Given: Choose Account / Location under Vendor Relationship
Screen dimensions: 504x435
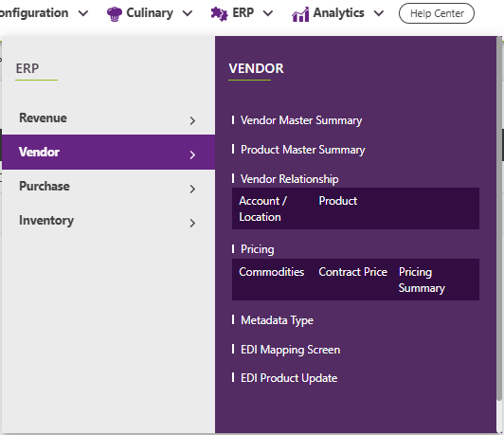Looking at the screenshot, I should 262,208.
